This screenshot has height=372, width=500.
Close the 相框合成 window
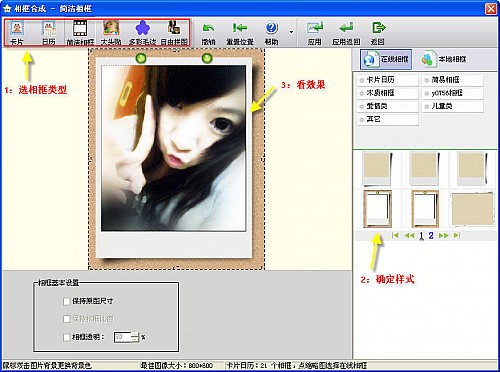click(491, 8)
